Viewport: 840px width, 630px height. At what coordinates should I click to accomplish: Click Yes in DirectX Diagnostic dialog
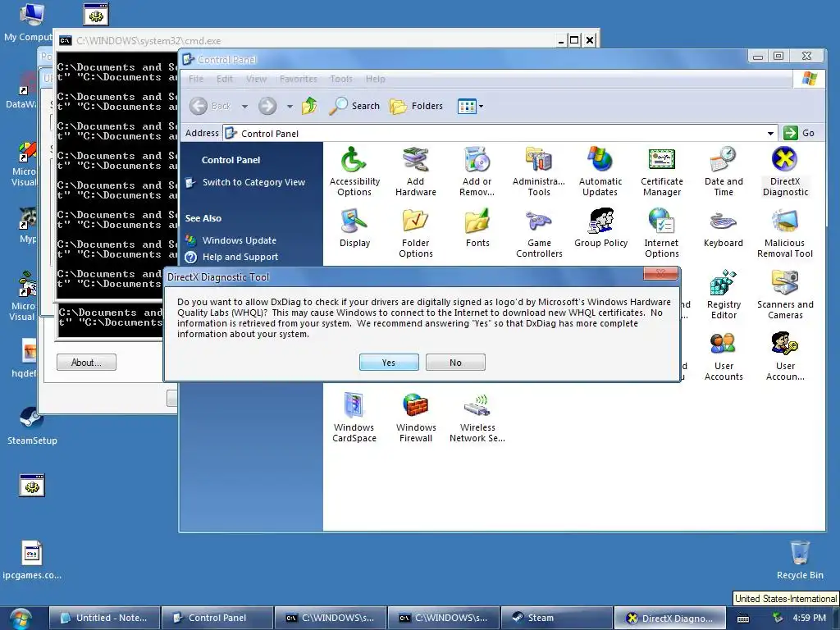pos(389,362)
